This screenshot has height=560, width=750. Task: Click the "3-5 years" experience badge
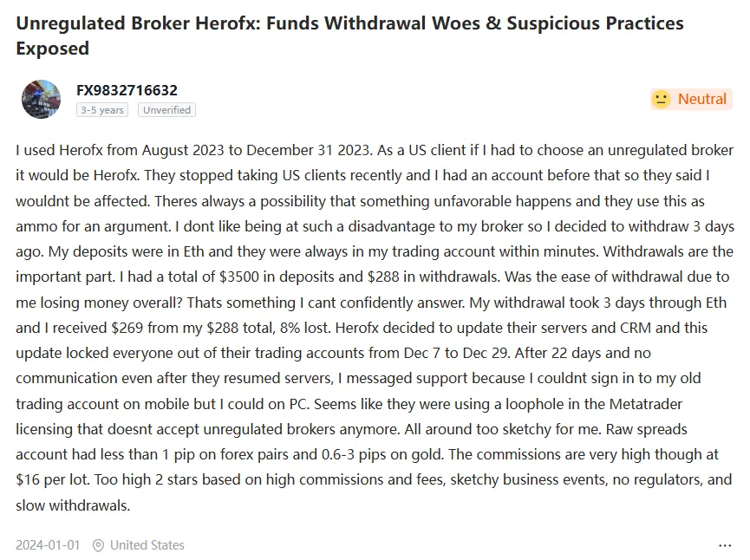102,110
